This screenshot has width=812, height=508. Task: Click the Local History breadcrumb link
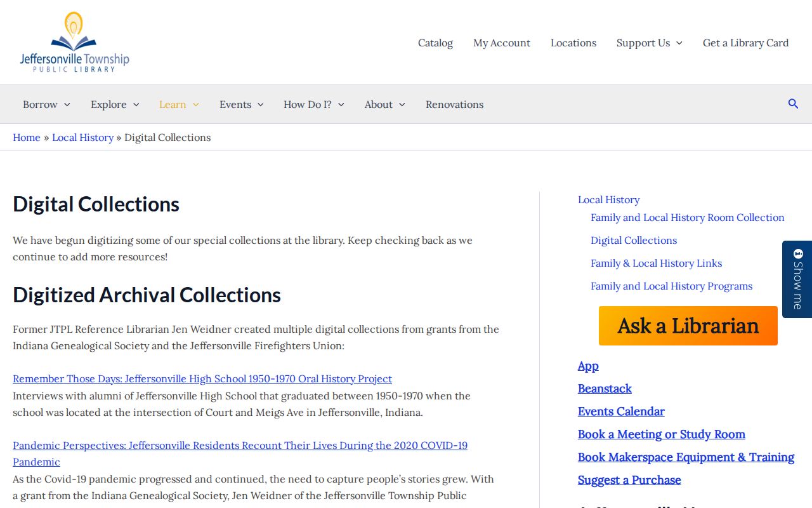tap(83, 138)
